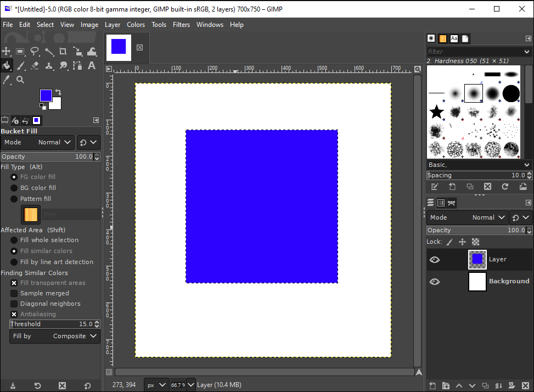
Task: Open the layer Mode dropdown
Action: click(x=466, y=217)
